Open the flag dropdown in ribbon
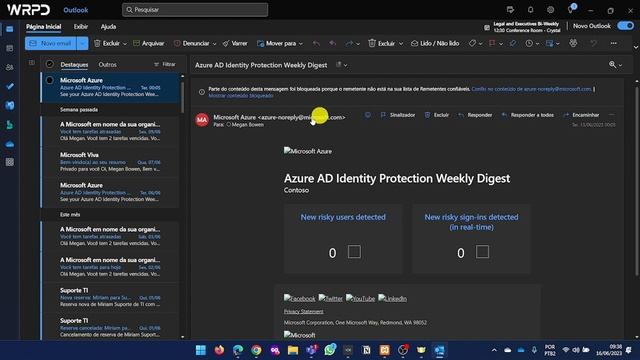This screenshot has width=640, height=360. (501, 44)
